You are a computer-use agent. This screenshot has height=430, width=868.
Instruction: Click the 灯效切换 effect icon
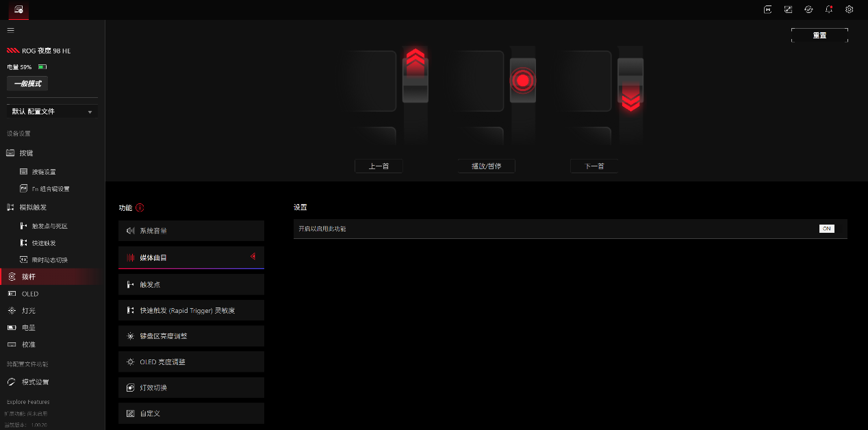click(x=131, y=388)
